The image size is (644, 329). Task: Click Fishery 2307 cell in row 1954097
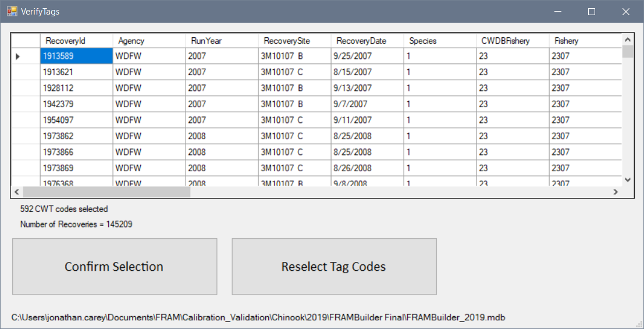pyautogui.click(x=585, y=121)
